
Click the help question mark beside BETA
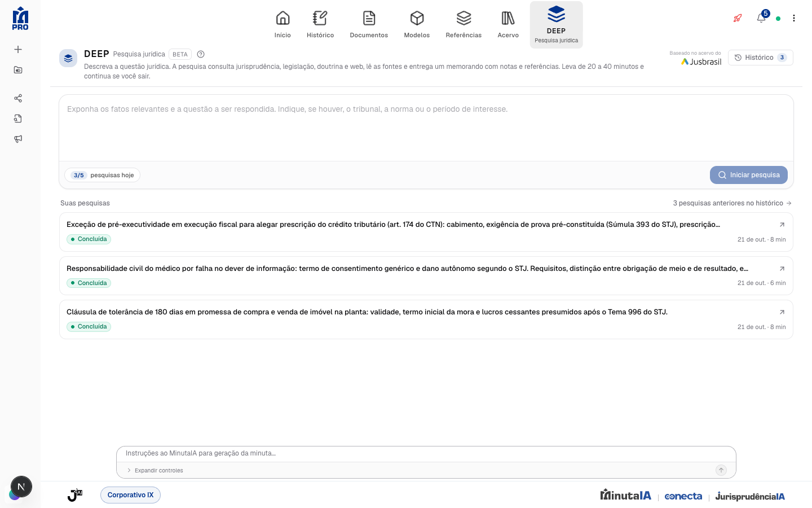[x=201, y=54]
